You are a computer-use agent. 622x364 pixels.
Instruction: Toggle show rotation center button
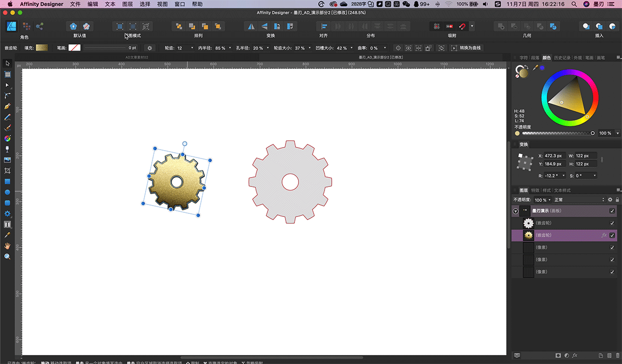(x=399, y=48)
